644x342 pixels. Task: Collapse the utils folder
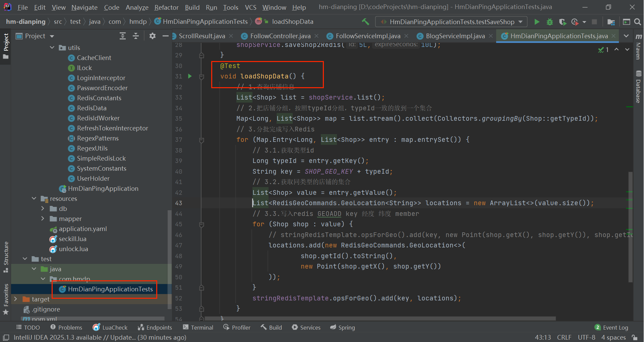(52, 48)
